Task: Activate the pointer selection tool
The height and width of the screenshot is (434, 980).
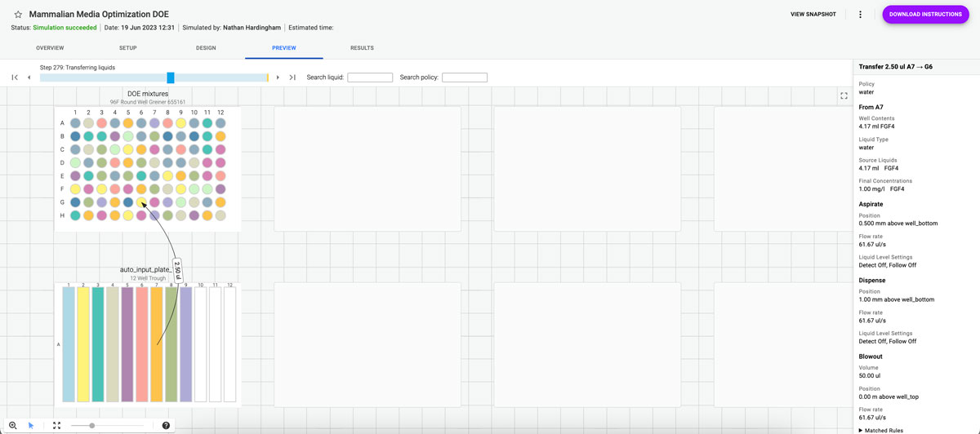Action: [x=31, y=425]
